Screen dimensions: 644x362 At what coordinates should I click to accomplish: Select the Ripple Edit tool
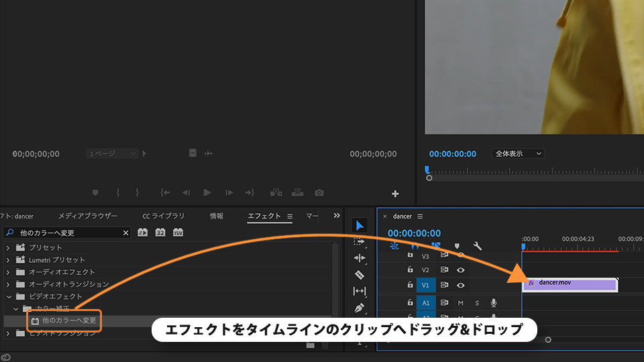[x=360, y=257]
